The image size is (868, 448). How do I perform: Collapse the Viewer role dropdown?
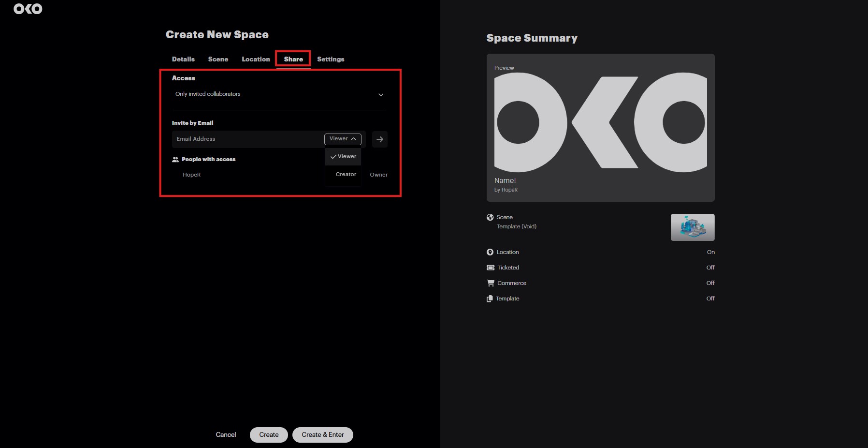coord(343,139)
